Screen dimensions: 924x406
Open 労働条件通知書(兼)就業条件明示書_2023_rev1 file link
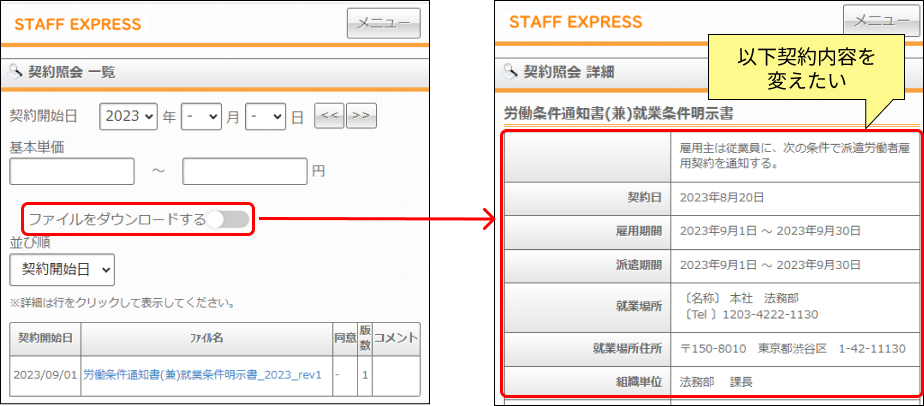[x=202, y=374]
